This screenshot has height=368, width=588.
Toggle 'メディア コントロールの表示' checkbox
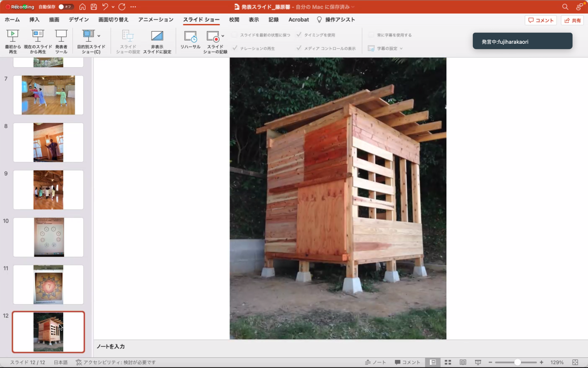coord(299,48)
